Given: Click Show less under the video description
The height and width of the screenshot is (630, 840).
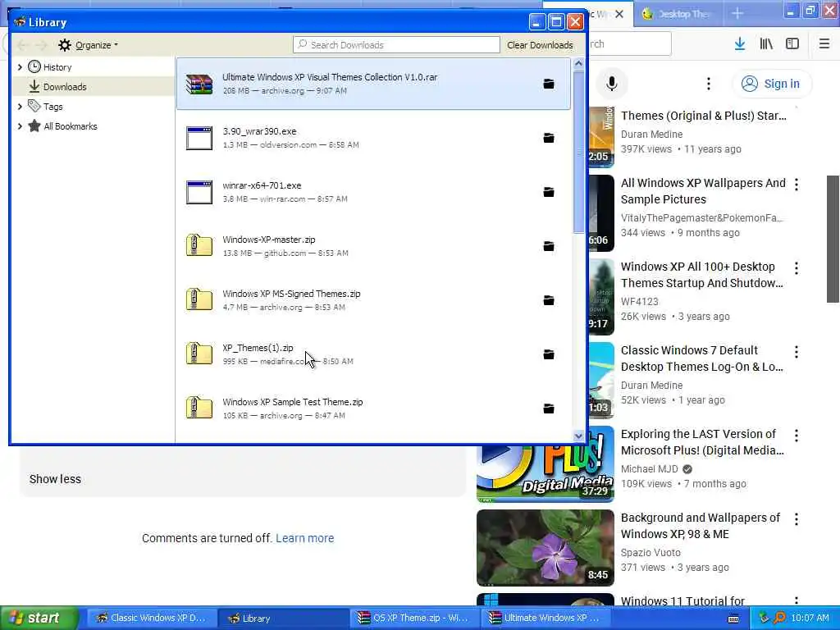Looking at the screenshot, I should [55, 479].
